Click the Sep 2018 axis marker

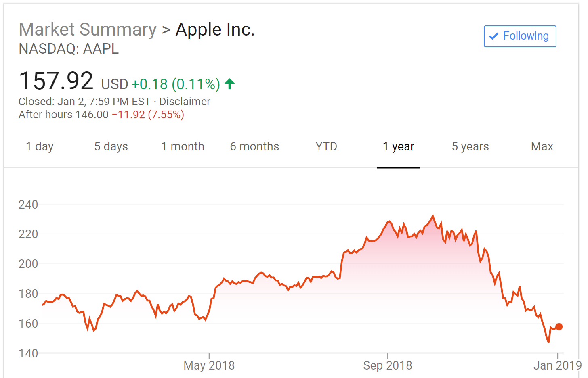388,365
